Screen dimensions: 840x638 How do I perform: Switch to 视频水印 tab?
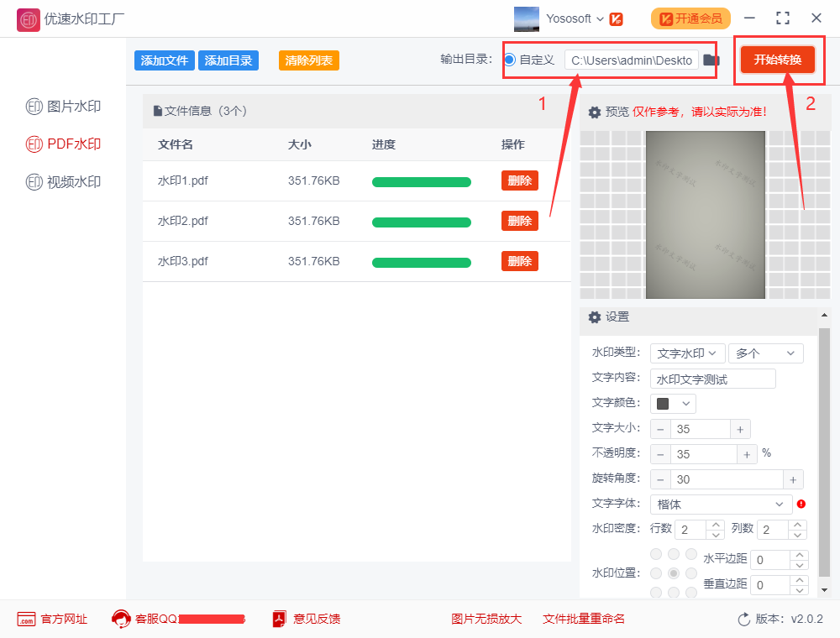[x=63, y=182]
